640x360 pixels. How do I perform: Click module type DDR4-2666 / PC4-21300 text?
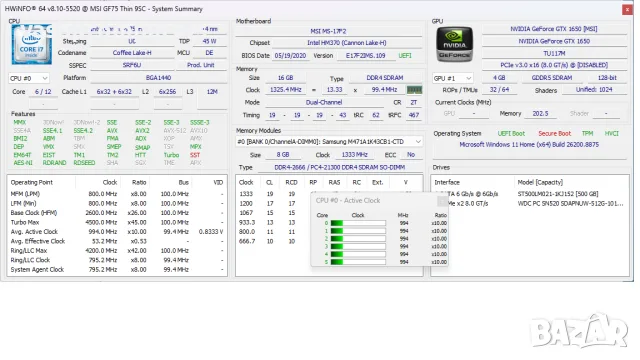[x=340, y=167]
